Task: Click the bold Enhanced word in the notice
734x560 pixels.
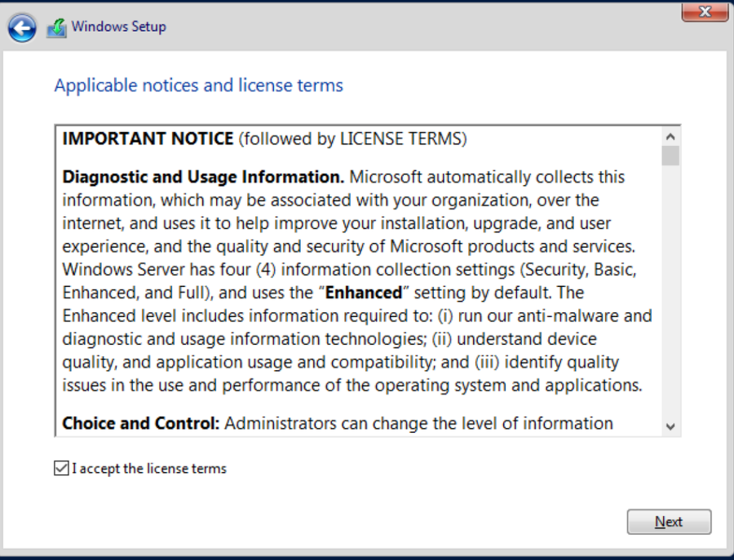Action: pyautogui.click(x=364, y=293)
